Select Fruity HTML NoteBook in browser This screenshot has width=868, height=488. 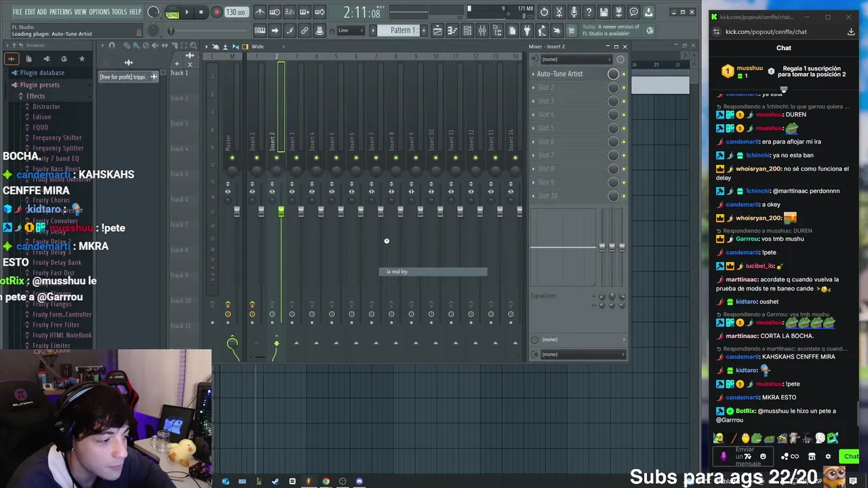tap(62, 335)
